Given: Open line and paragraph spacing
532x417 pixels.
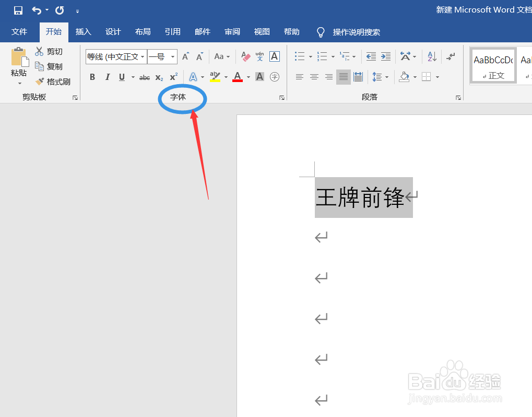Looking at the screenshot, I should click(x=377, y=77).
